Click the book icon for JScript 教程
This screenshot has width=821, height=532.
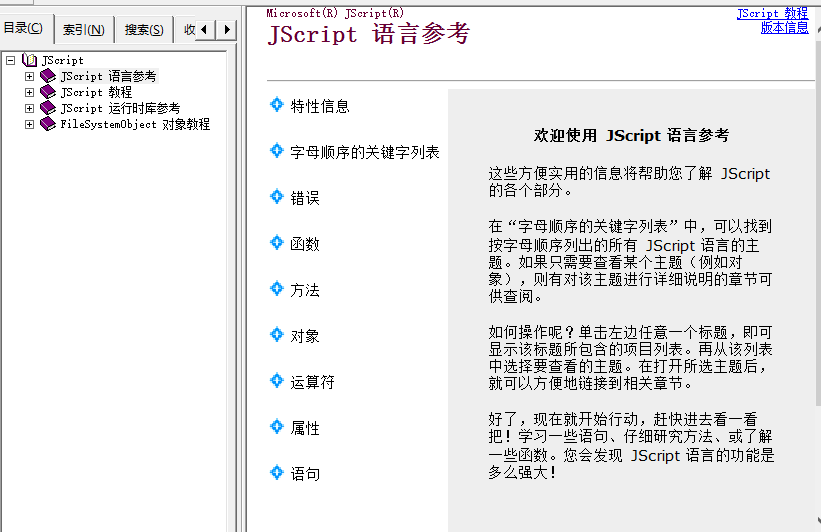48,92
